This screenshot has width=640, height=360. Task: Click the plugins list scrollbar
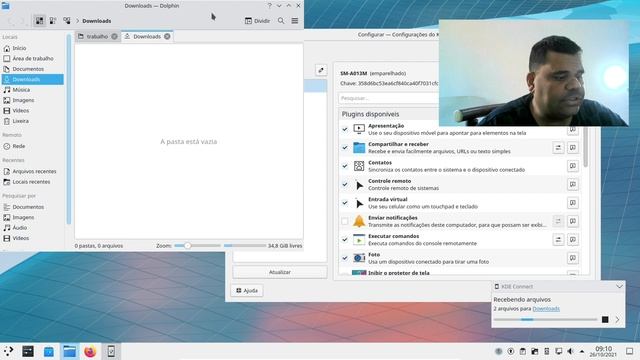click(x=586, y=147)
